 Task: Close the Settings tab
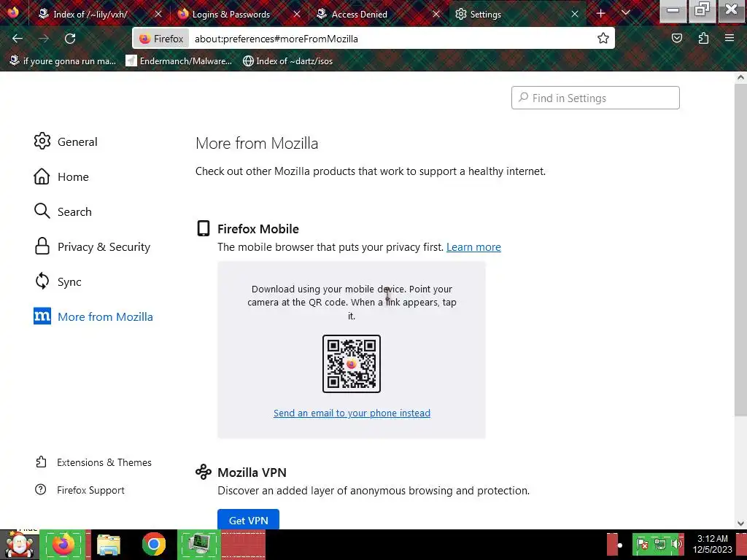575,15
